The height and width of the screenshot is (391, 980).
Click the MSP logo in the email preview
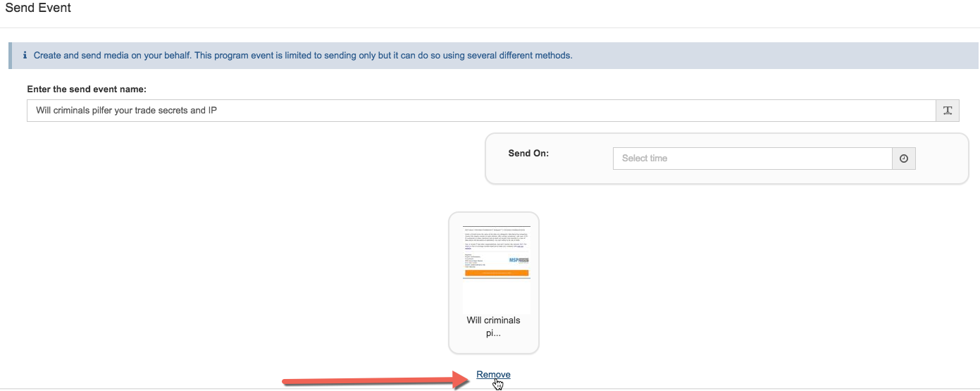[518, 260]
